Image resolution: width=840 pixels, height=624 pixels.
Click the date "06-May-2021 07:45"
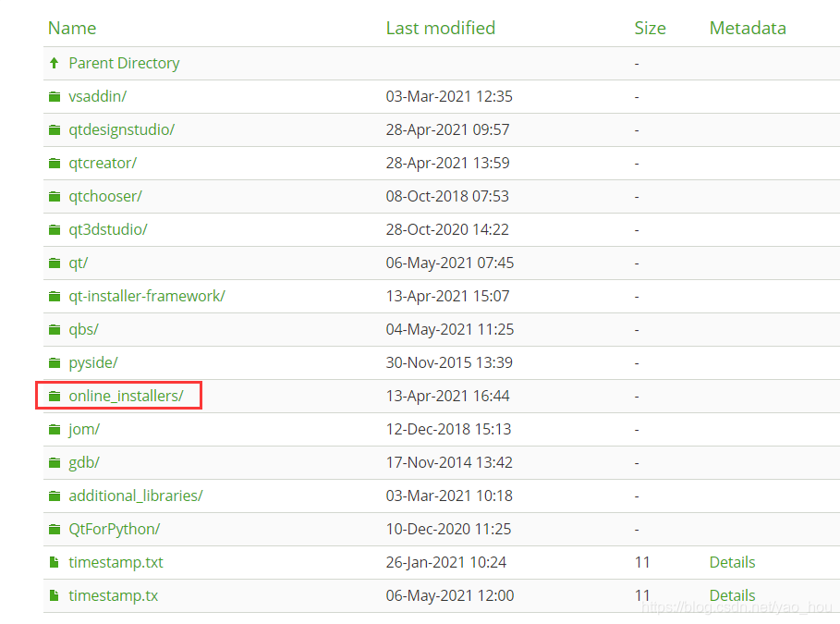[449, 263]
